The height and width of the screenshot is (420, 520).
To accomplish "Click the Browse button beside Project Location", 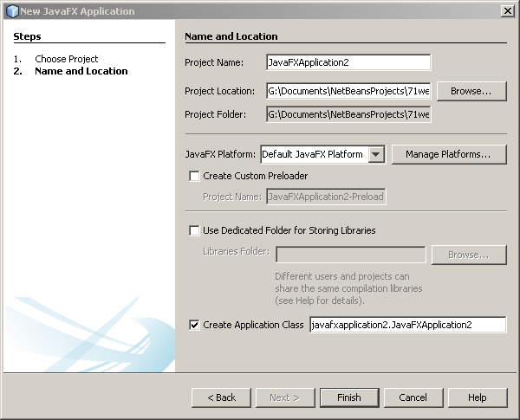I will coord(471,91).
